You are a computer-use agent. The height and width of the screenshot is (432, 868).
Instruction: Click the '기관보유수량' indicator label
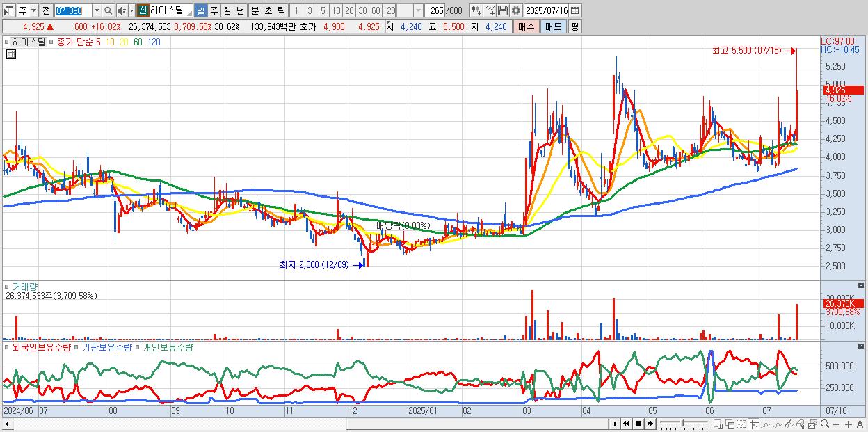tap(106, 346)
